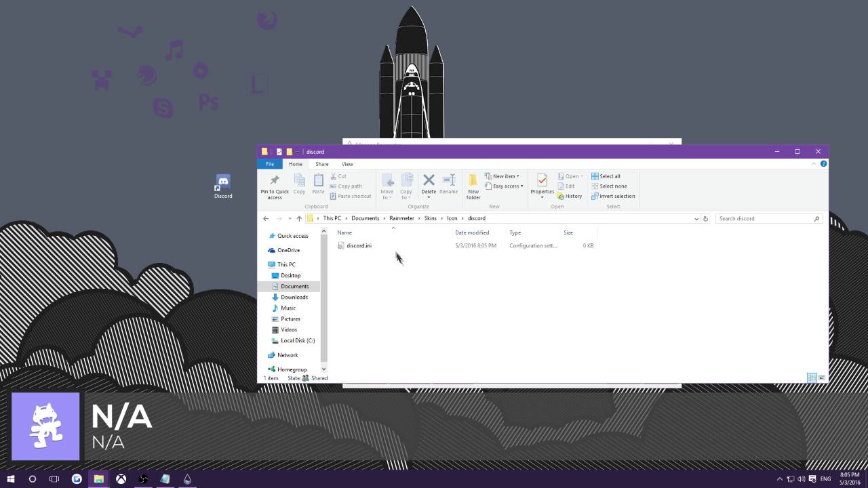Open the Copy to dropdown
Viewport: 868px width, 488px height.
coord(406,186)
